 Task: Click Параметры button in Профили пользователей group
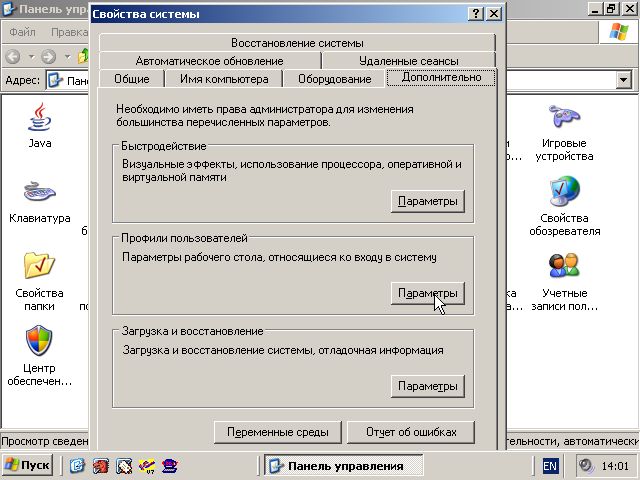[428, 293]
